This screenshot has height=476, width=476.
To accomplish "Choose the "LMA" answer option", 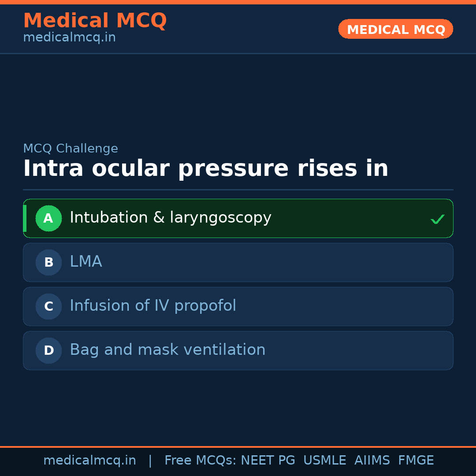I will [x=86, y=262].
